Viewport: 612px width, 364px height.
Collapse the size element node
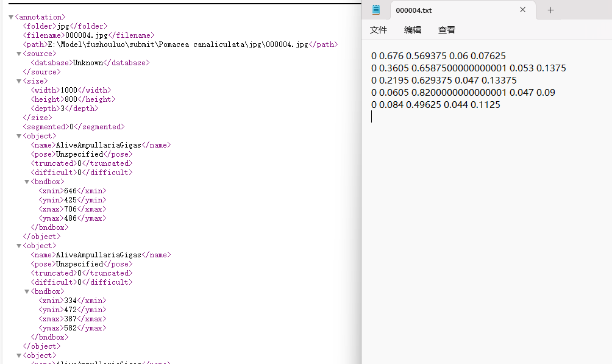pyautogui.click(x=20, y=80)
